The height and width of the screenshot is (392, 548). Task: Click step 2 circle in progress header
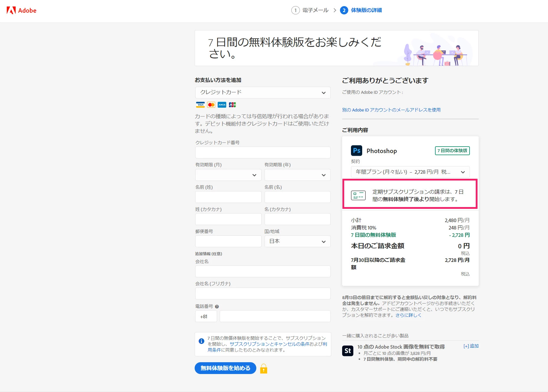point(344,10)
